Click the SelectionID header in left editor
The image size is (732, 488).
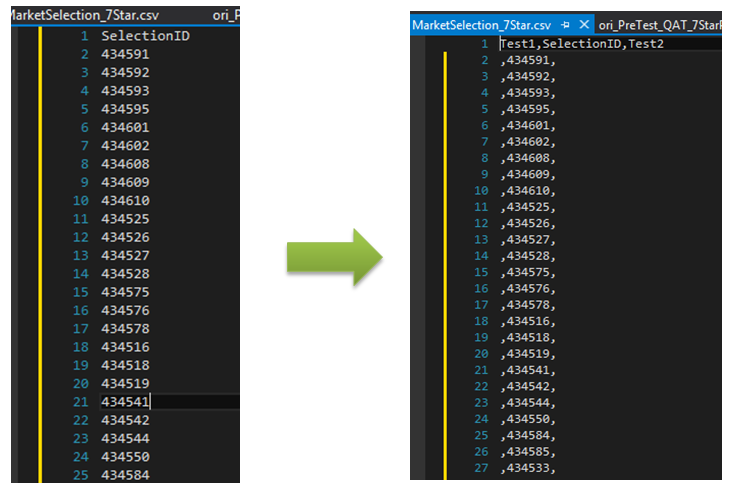point(146,36)
